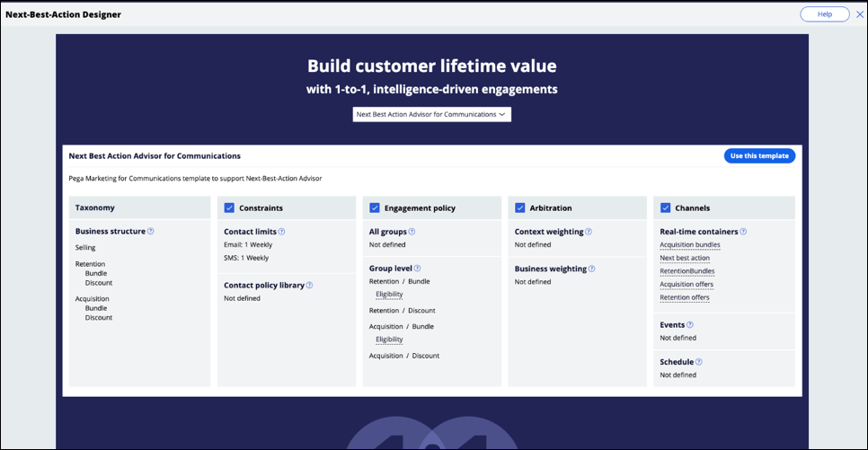
Task: Close the Next-Best-Action Designer window
Action: coord(860,14)
